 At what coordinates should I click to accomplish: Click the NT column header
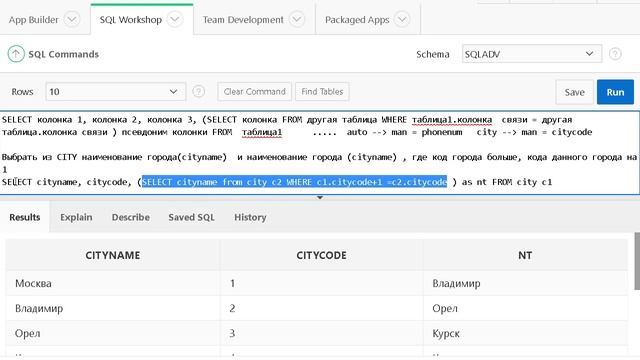(525, 255)
